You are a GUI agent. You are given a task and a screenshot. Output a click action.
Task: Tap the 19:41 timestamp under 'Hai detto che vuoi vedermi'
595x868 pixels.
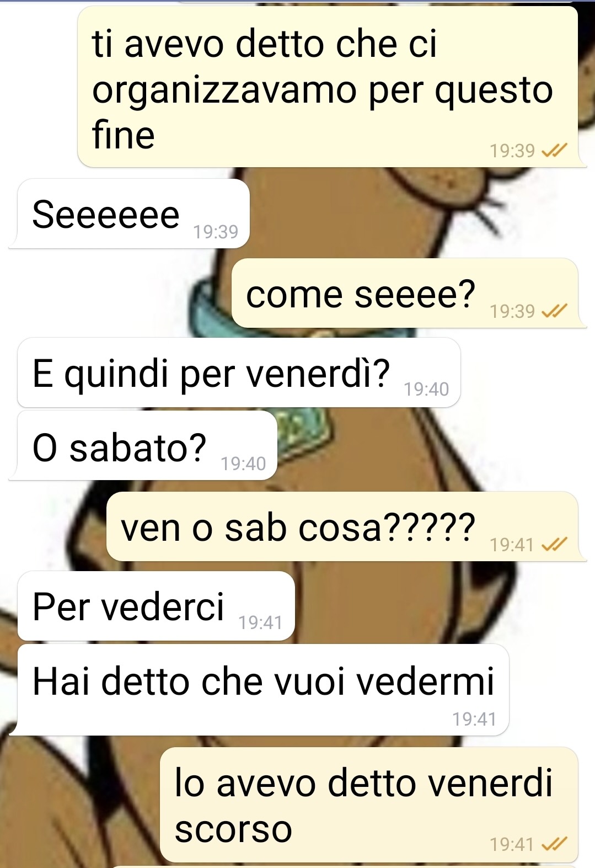[474, 719]
